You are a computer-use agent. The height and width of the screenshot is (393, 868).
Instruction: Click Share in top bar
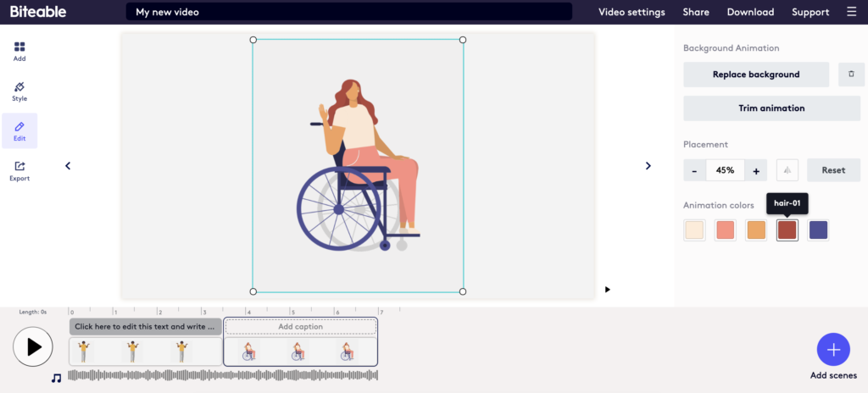tap(696, 12)
